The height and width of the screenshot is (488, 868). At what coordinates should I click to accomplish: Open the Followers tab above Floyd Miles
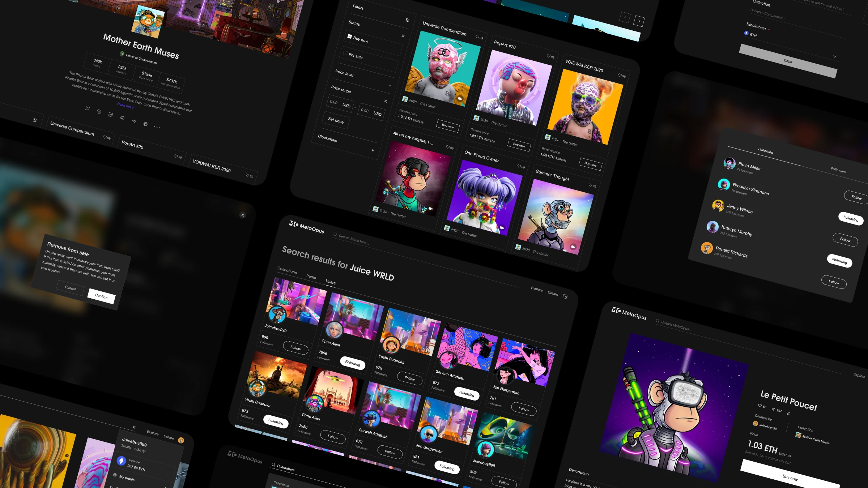(x=838, y=170)
